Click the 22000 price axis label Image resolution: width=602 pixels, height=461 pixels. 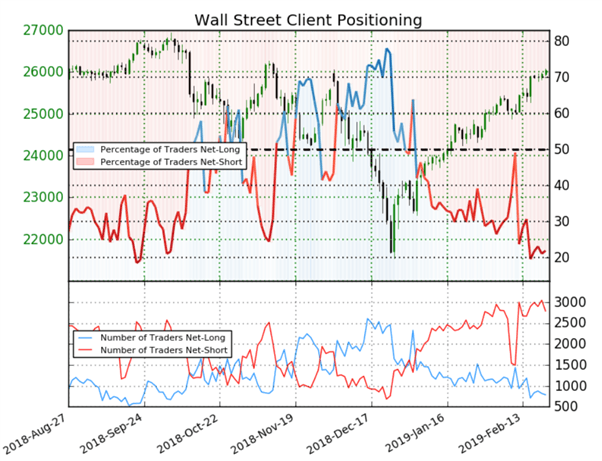point(43,240)
